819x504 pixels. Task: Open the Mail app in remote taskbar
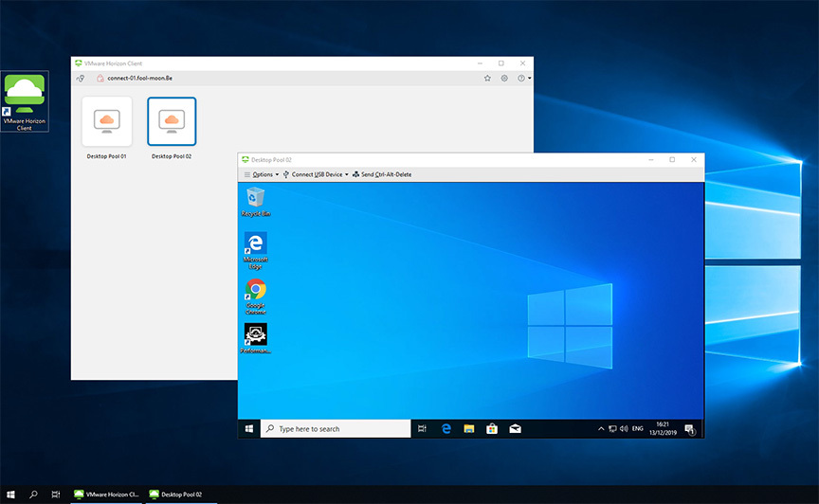pos(515,429)
